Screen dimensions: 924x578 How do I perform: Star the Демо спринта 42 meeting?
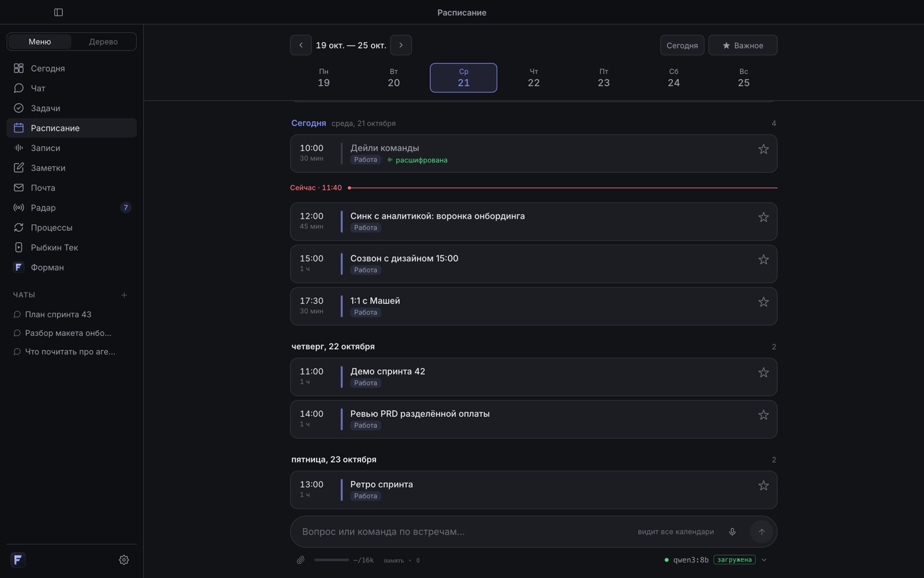point(763,373)
